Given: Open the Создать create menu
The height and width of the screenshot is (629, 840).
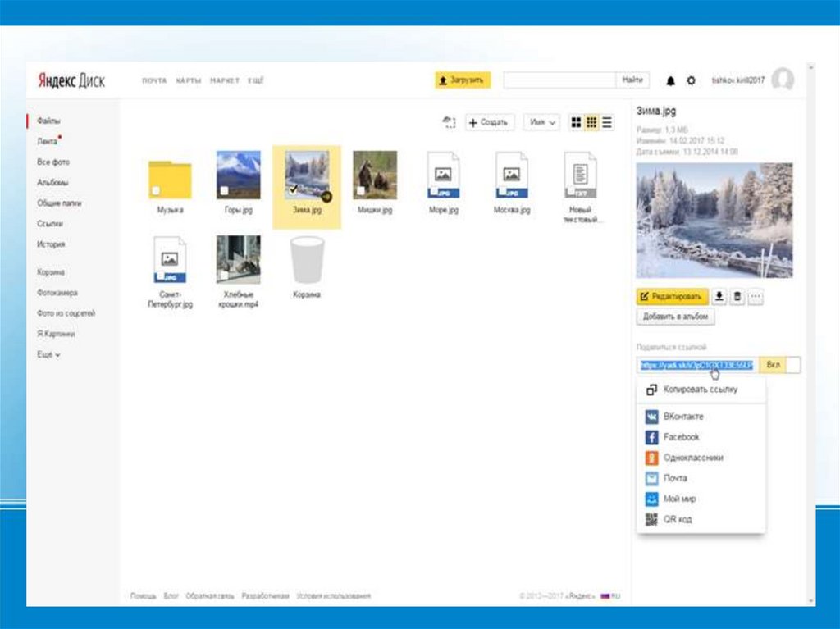Looking at the screenshot, I should point(489,123).
